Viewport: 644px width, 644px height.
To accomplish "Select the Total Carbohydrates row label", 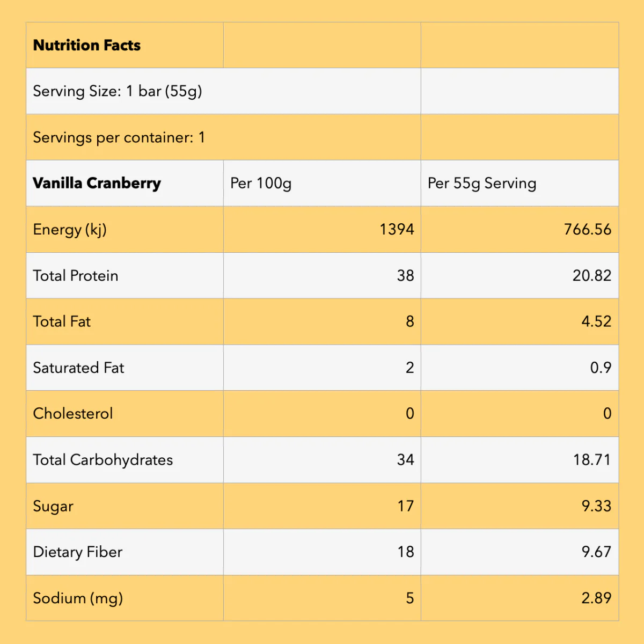I will [103, 460].
